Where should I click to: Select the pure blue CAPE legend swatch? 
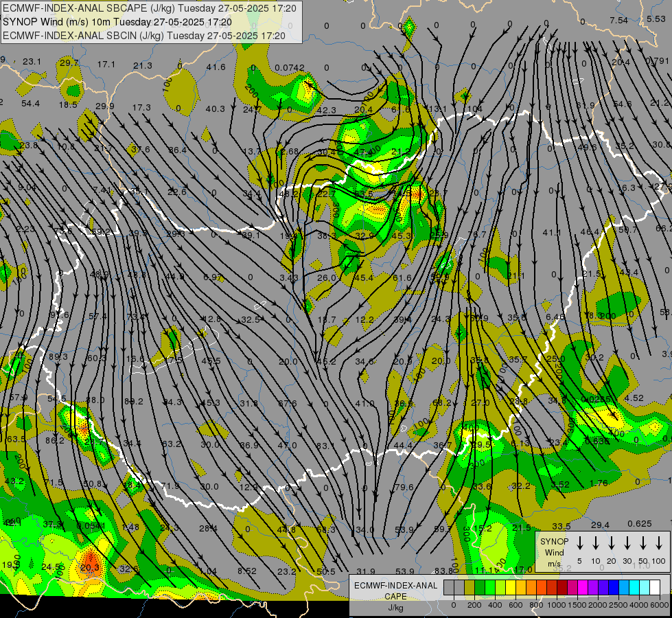614,587
